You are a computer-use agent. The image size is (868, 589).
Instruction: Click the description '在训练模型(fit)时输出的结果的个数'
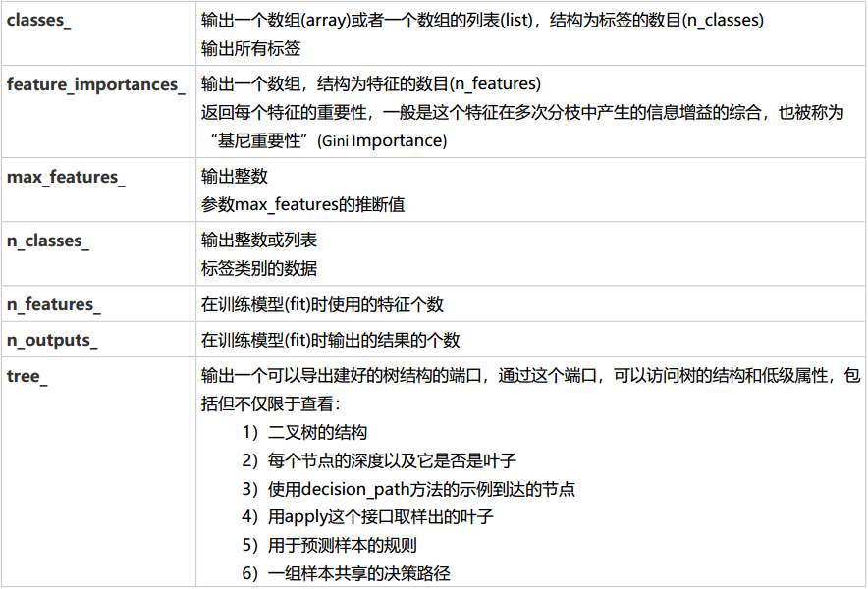(x=331, y=340)
